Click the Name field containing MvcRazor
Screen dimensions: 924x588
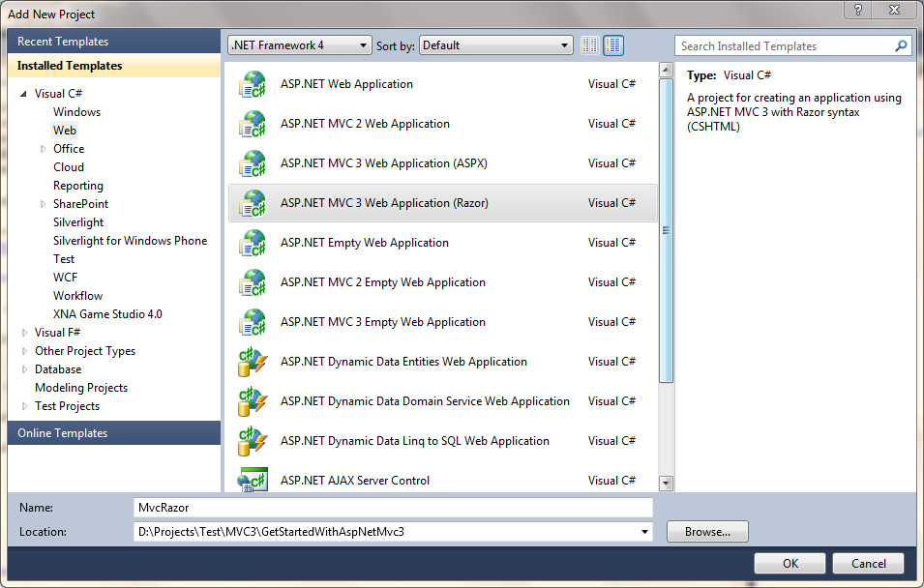click(393, 508)
